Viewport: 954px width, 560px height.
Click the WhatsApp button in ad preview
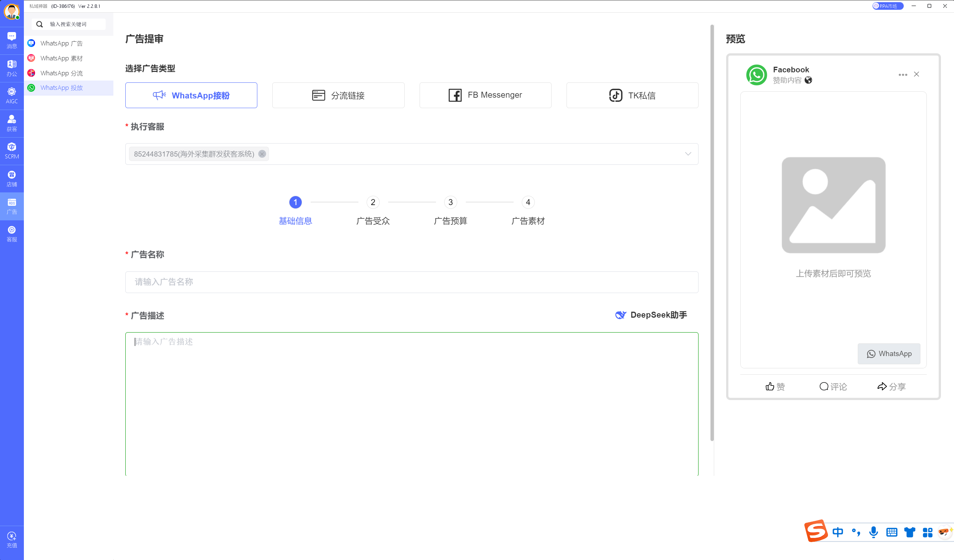pos(888,353)
